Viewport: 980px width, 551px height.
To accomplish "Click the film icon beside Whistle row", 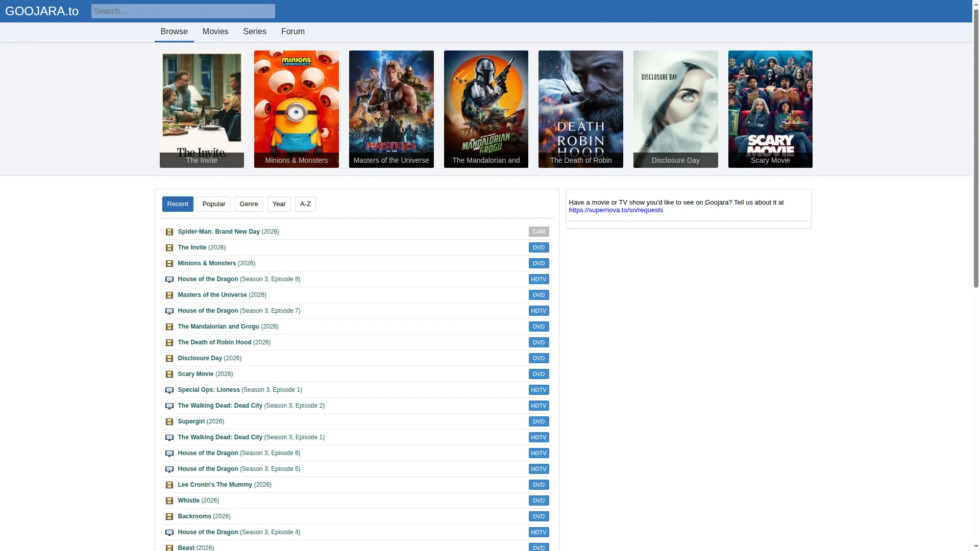I will pyautogui.click(x=169, y=501).
